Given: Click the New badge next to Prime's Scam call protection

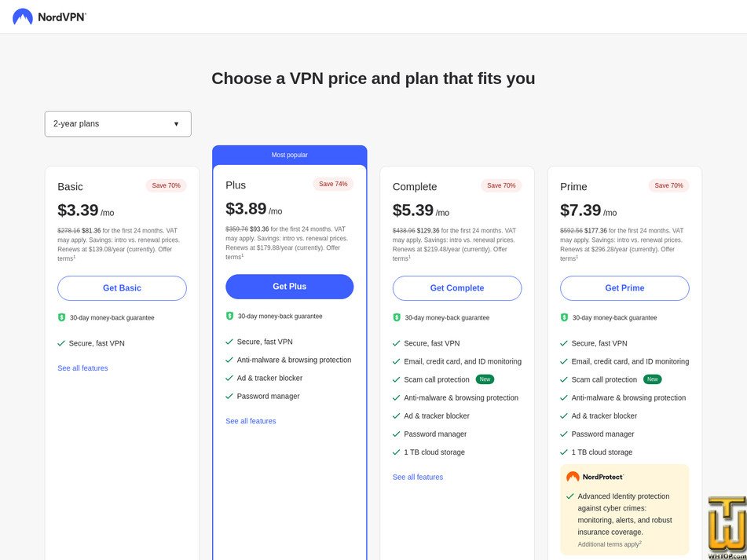Looking at the screenshot, I should point(653,379).
